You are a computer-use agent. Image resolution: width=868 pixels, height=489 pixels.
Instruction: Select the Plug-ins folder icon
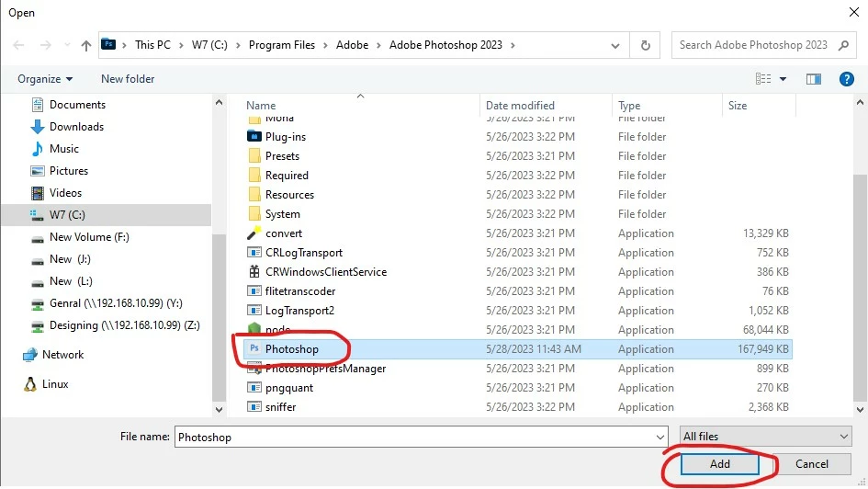(x=254, y=137)
